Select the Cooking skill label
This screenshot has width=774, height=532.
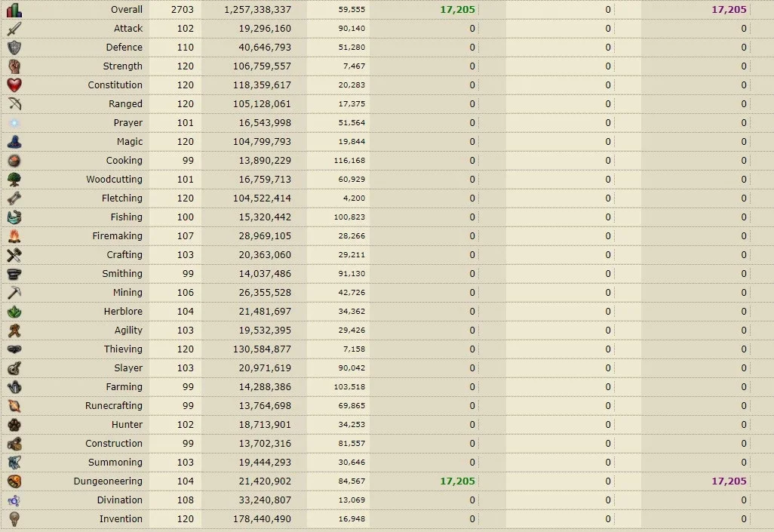point(124,161)
